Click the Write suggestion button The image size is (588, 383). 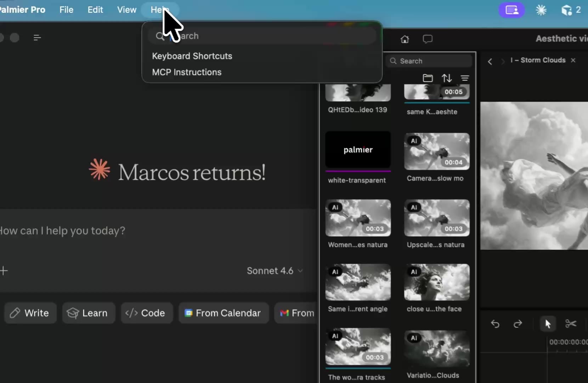pos(30,313)
